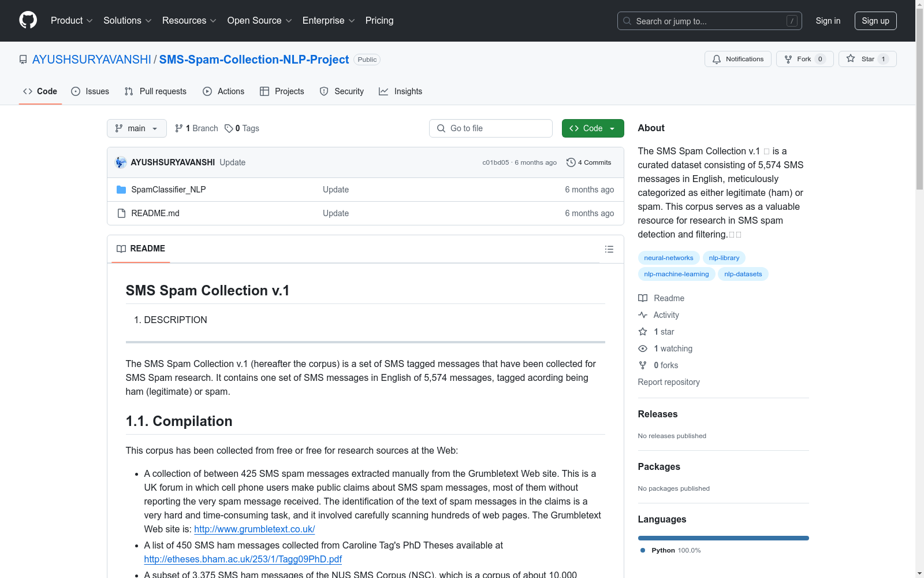Screen dimensions: 924x578
Task: Open the Tagg09PhD.pdf thesis link
Action: [x=243, y=559]
